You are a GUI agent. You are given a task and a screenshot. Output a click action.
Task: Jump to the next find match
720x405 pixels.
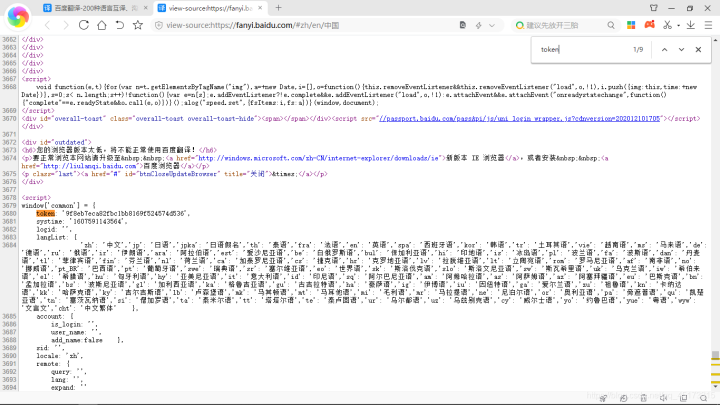coord(681,50)
